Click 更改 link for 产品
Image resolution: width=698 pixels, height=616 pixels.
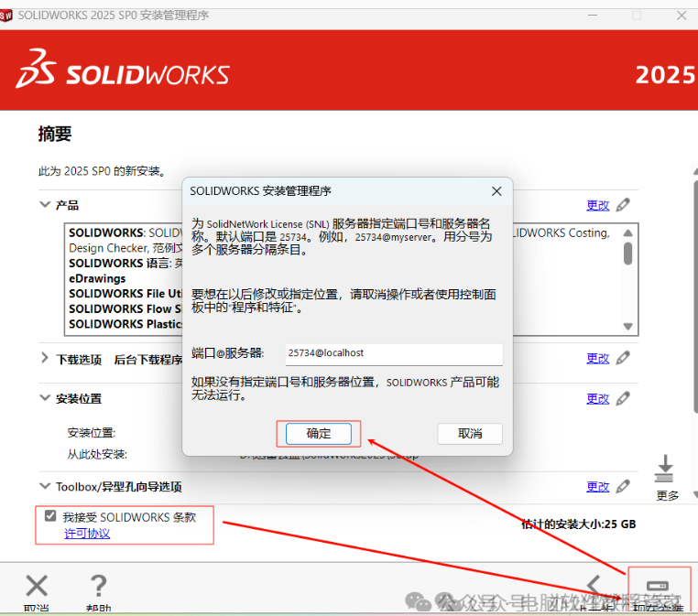point(597,205)
